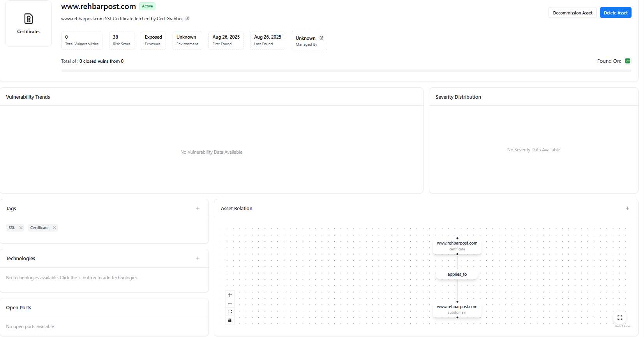Fit the relation graph to view
Image resolution: width=644 pixels, height=337 pixels.
coord(230,312)
